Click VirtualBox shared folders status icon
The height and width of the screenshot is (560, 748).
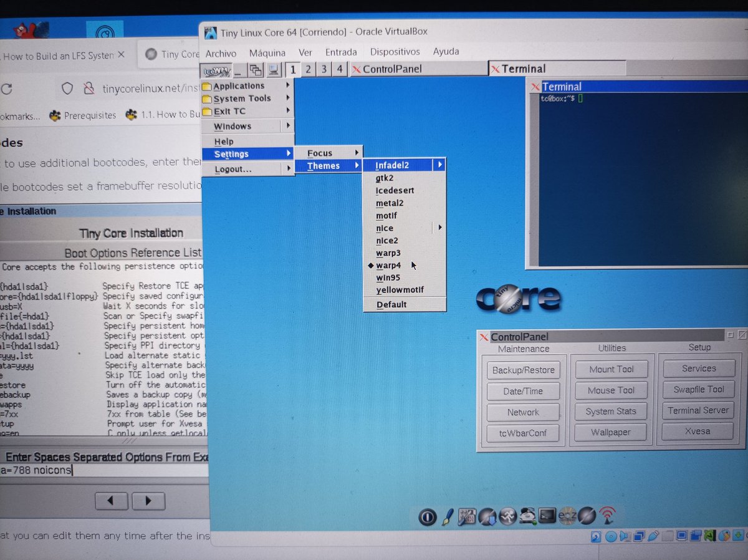pos(668,535)
